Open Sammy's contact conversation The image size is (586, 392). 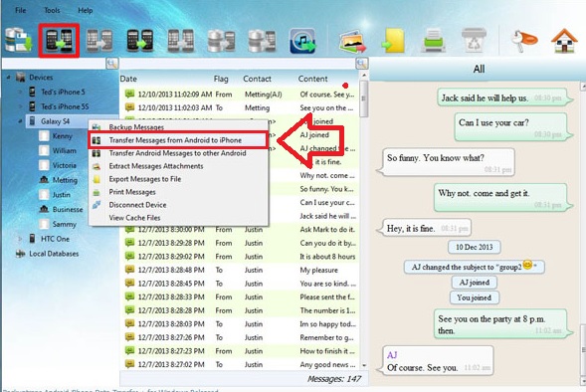[x=64, y=224]
